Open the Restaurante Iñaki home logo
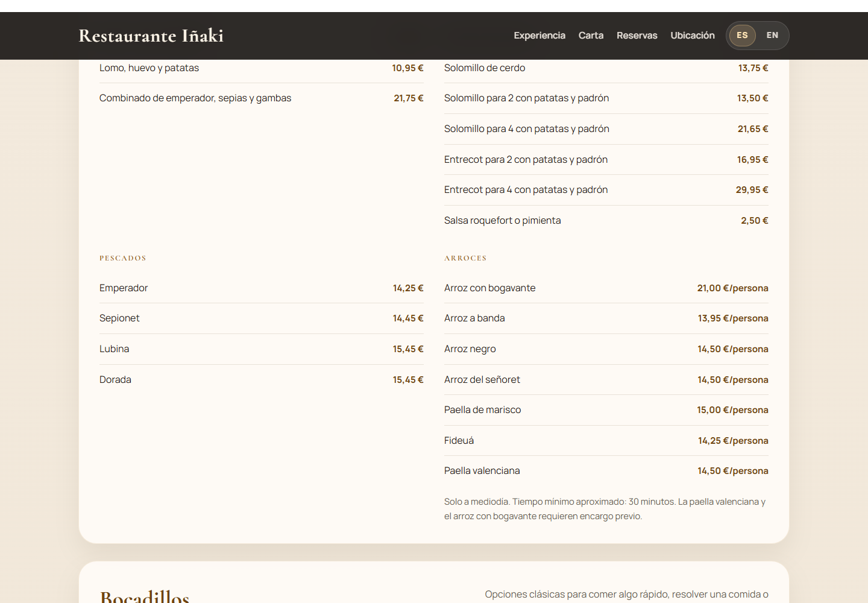This screenshot has width=868, height=603. tap(151, 36)
